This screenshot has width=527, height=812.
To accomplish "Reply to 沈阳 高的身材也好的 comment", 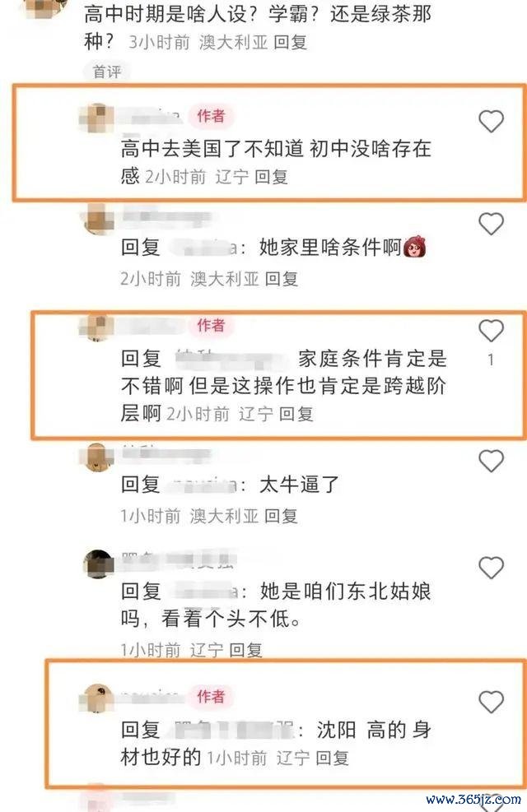I will click(x=332, y=759).
